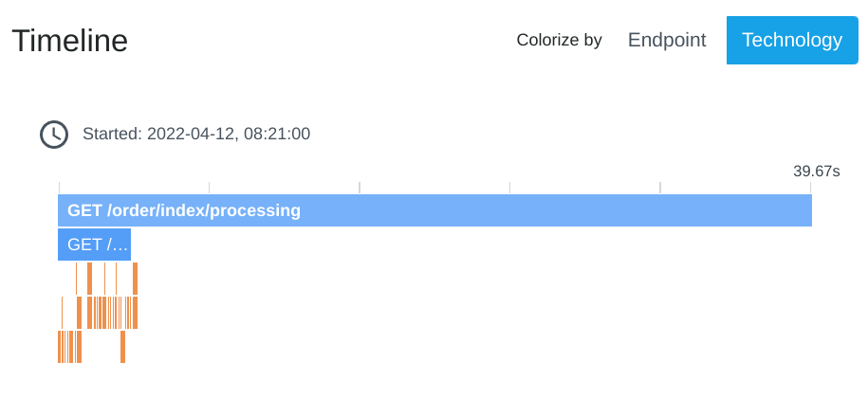The height and width of the screenshot is (399, 868).
Task: Click the Colorize by label
Action: (559, 40)
